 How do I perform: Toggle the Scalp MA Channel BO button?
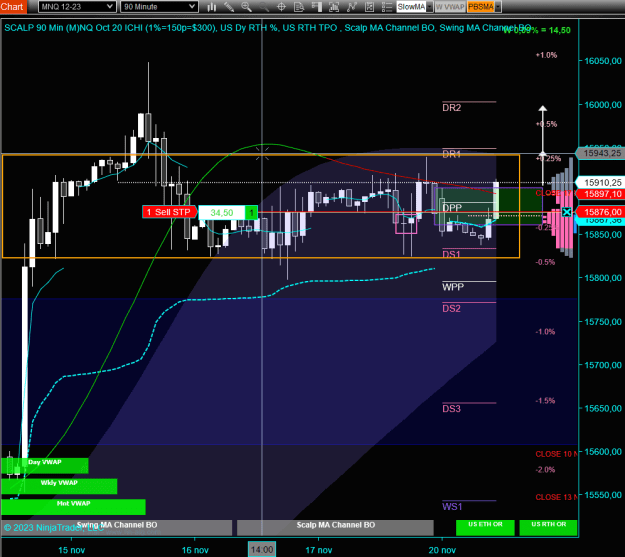click(335, 527)
